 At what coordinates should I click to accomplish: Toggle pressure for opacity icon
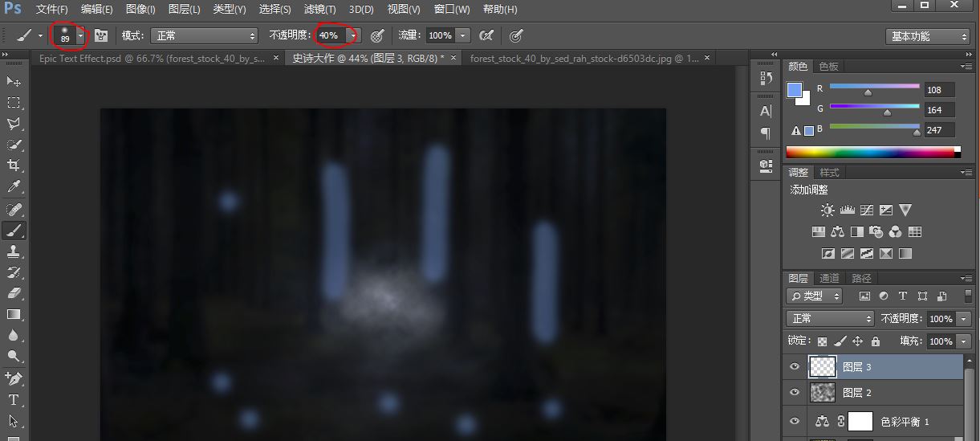377,35
